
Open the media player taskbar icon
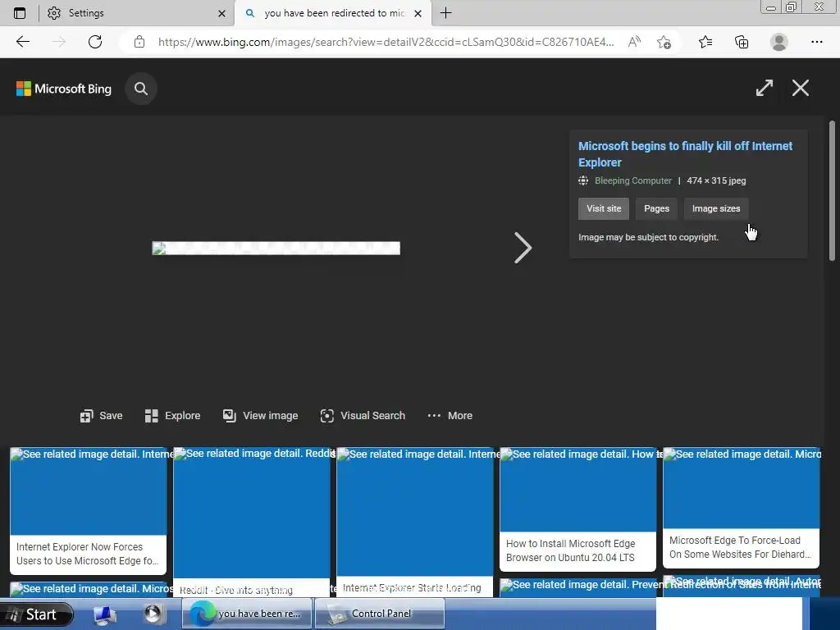[153, 614]
